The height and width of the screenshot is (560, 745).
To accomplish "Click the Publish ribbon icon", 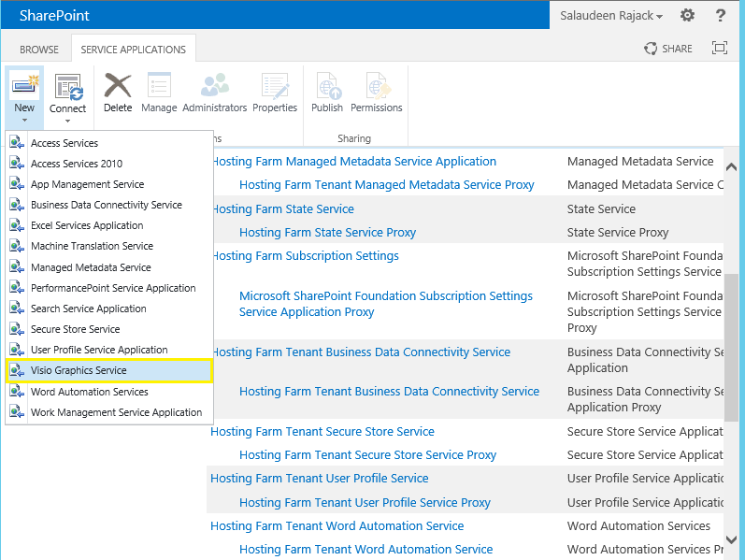I will click(x=327, y=86).
